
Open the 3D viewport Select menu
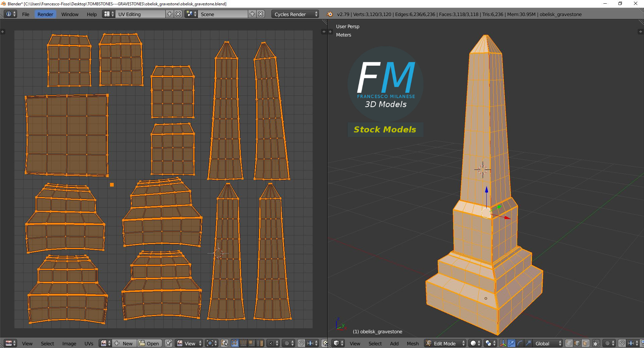coord(375,343)
